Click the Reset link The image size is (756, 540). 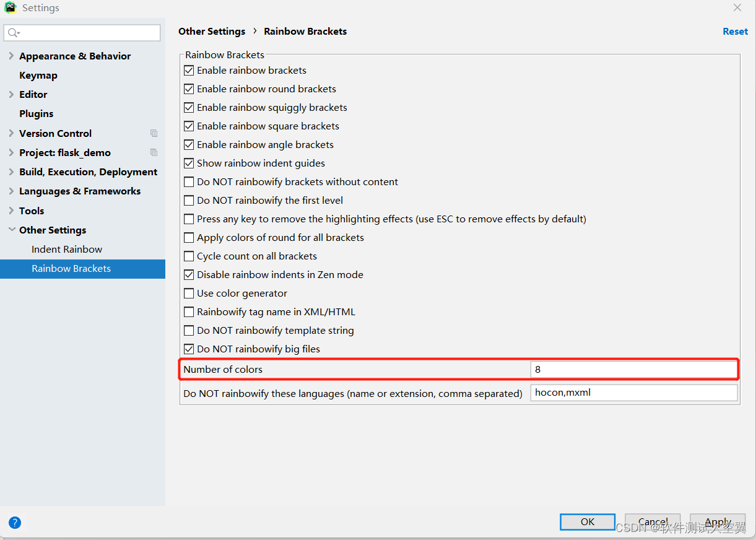(735, 32)
